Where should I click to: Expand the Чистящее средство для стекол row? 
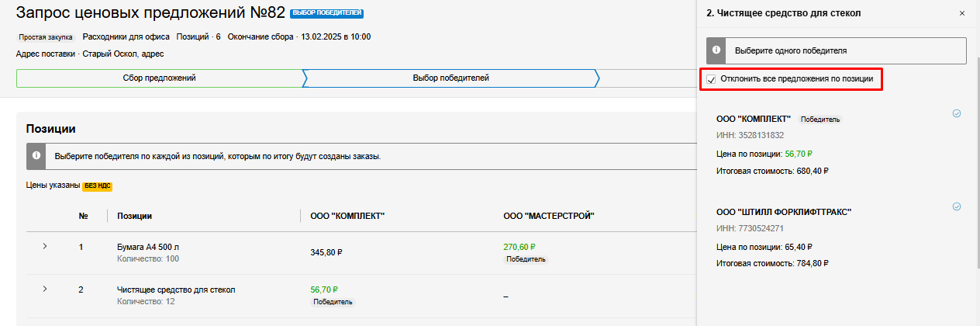coord(44,290)
